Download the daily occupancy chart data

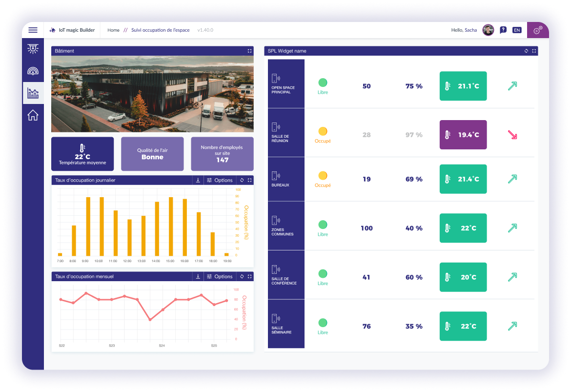[198, 180]
